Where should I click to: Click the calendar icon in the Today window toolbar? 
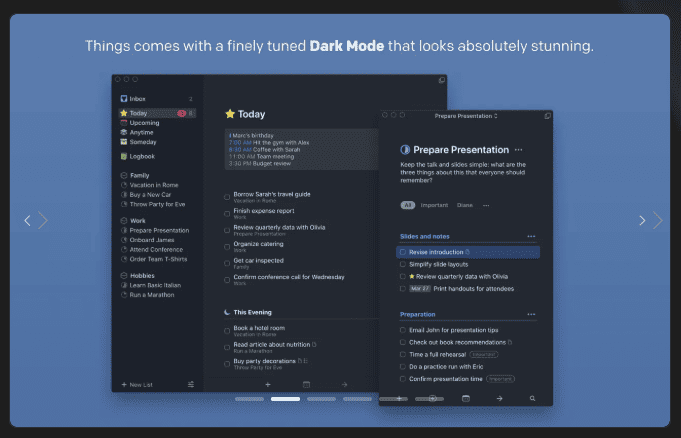306,385
